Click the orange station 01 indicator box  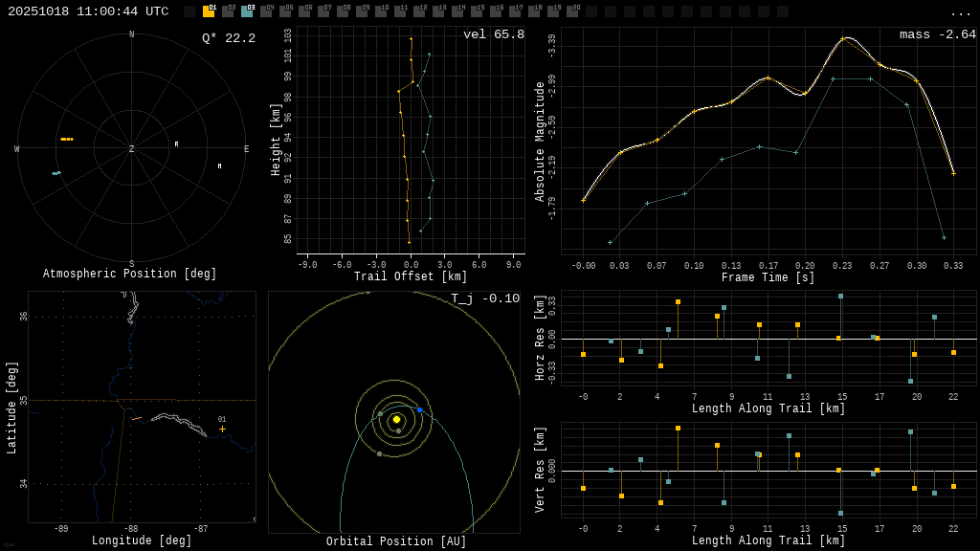coord(209,11)
